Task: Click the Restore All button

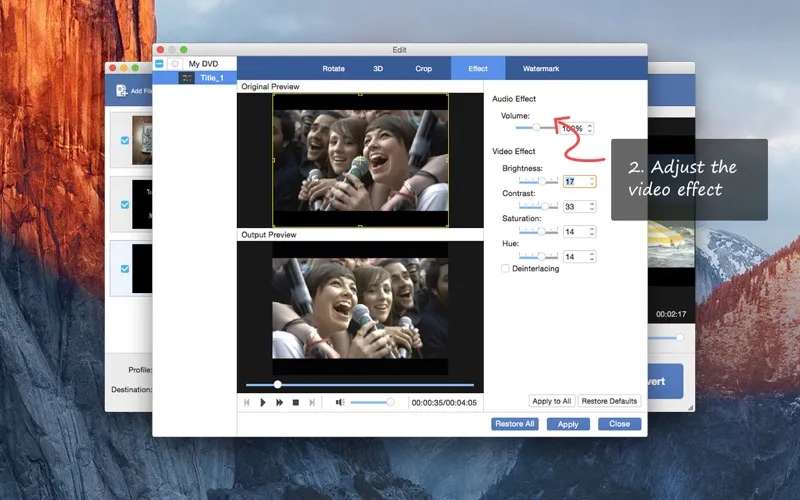Action: [x=514, y=424]
